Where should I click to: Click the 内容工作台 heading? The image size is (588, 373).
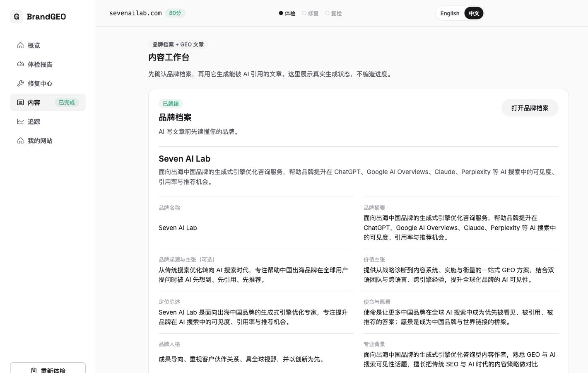[x=169, y=57]
